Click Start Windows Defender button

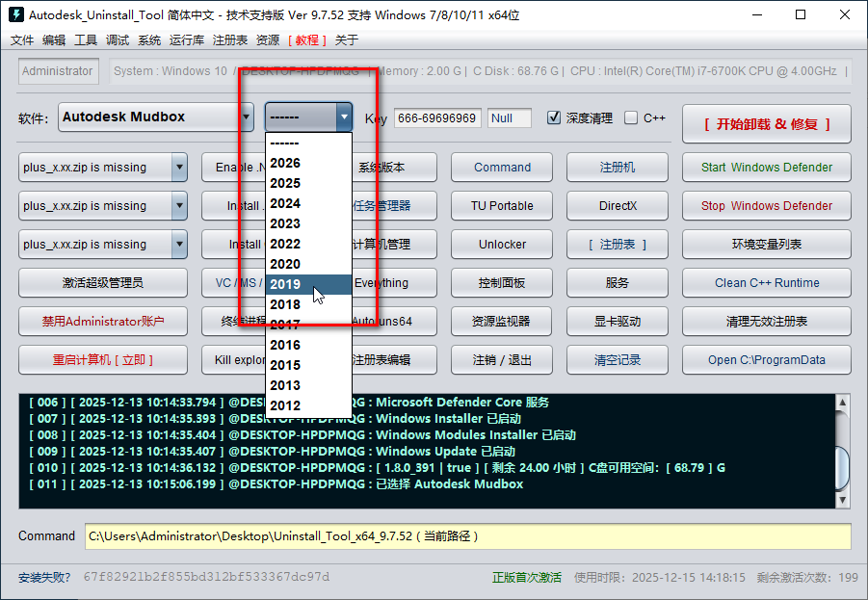tap(767, 168)
